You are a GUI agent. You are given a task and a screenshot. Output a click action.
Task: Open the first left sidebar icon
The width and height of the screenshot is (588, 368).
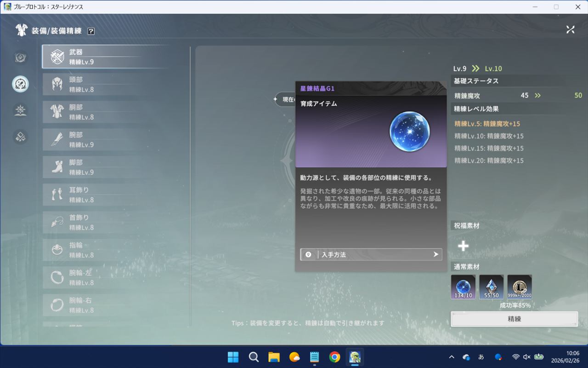click(20, 57)
